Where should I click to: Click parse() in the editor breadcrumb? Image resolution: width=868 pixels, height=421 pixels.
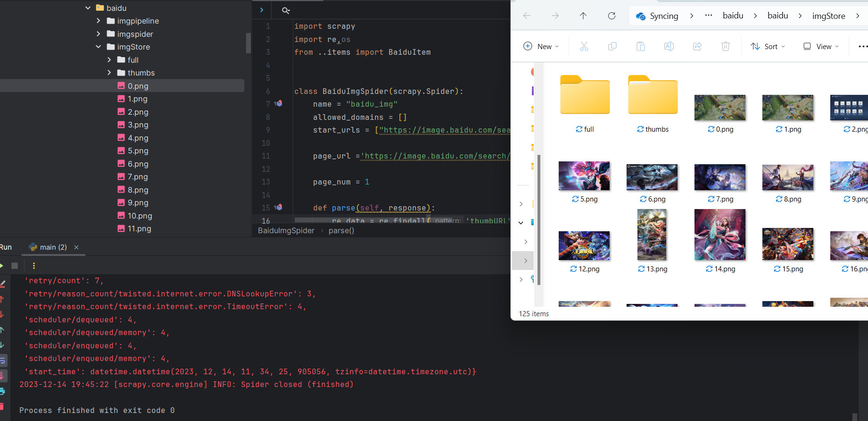coord(341,230)
